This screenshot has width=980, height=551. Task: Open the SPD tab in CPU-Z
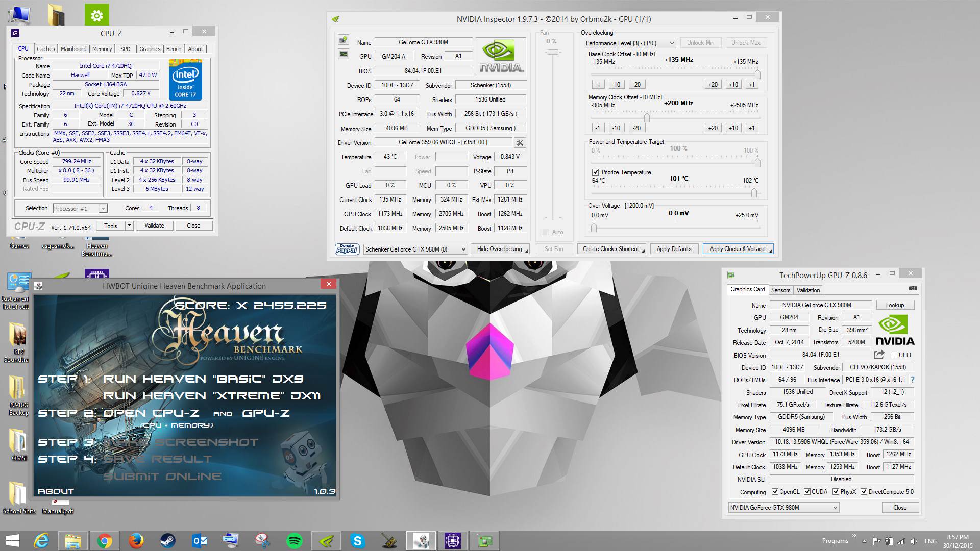pos(125,49)
